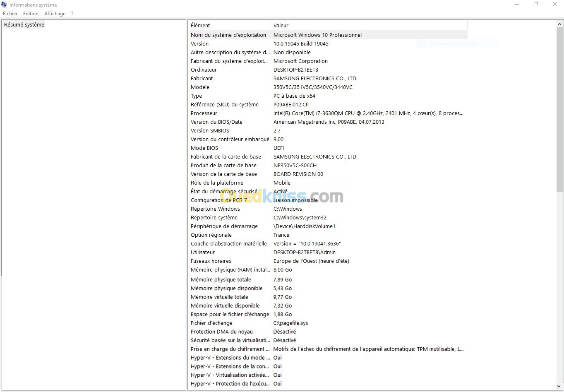Click the Élément column header

tap(230, 25)
